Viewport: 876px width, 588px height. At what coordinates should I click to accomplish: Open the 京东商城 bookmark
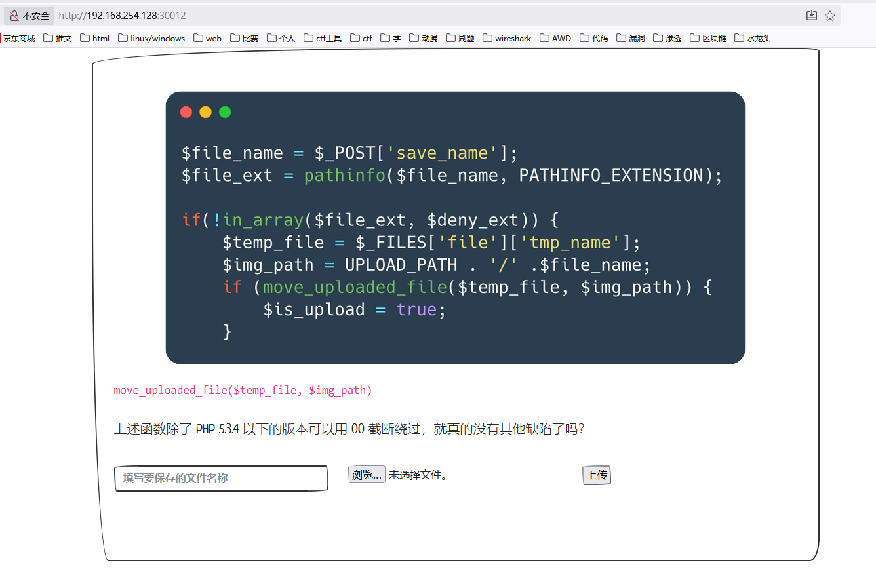19,39
